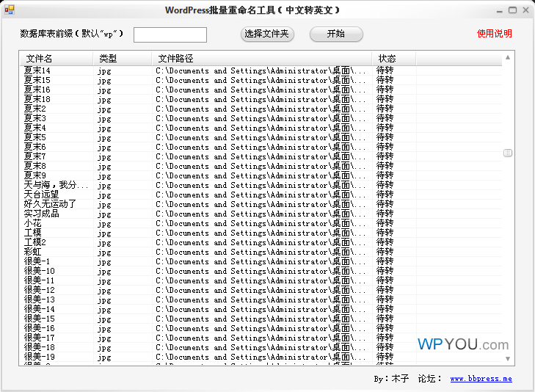Select the row named 天台远望
This screenshot has width=535, height=392.
[261, 195]
